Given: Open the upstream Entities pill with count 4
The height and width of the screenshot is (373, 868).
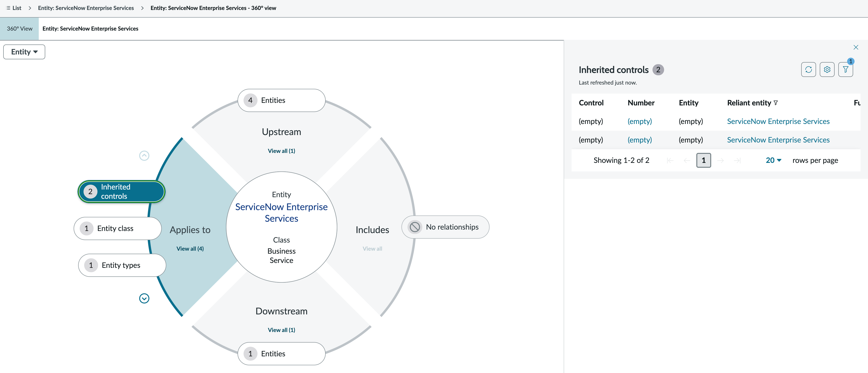Looking at the screenshot, I should (281, 100).
